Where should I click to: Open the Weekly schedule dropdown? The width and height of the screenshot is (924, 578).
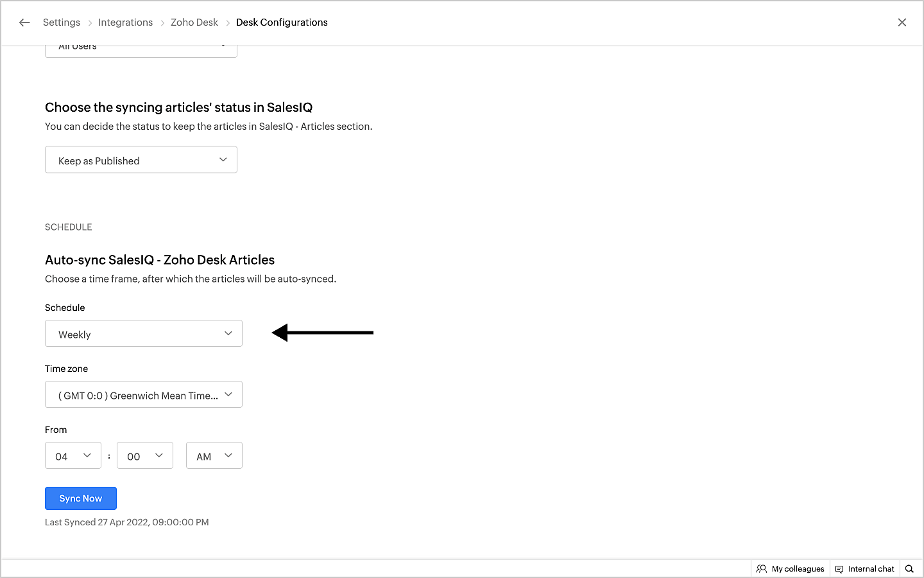(144, 333)
